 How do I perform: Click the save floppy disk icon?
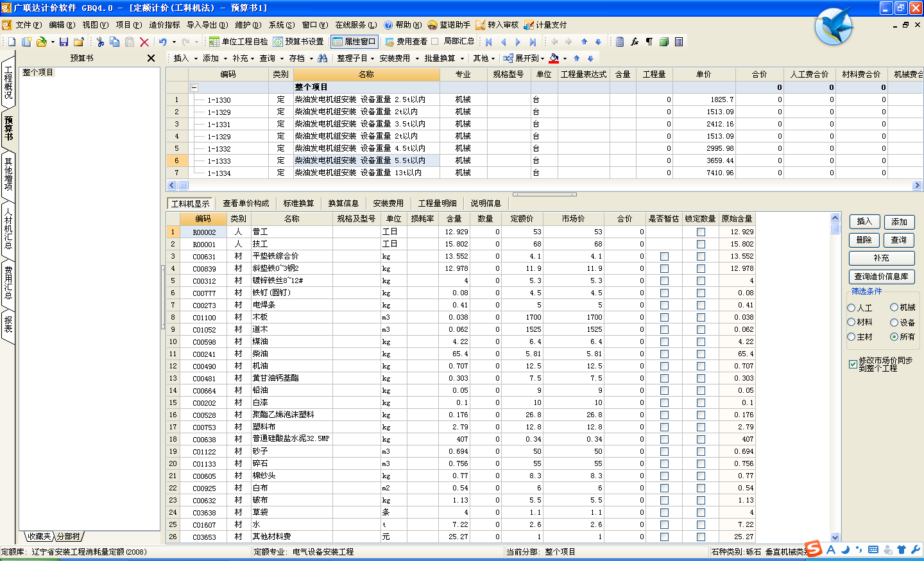click(64, 42)
